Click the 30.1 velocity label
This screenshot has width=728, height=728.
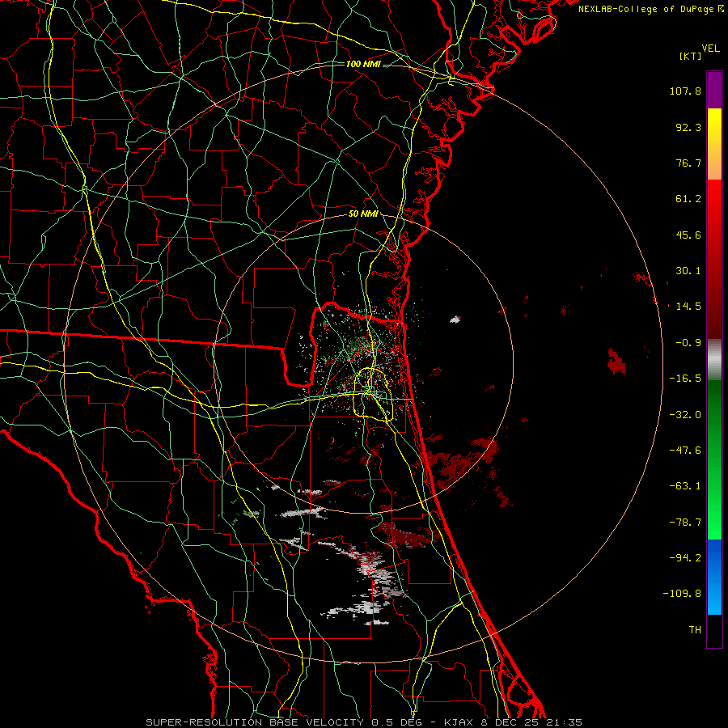688,271
